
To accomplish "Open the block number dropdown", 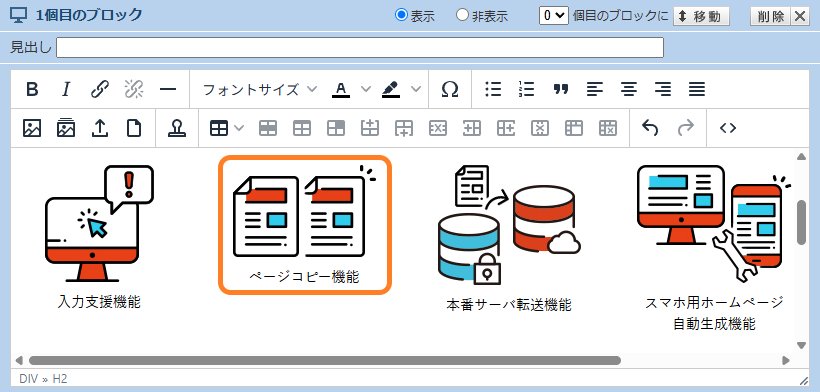I will [x=554, y=16].
